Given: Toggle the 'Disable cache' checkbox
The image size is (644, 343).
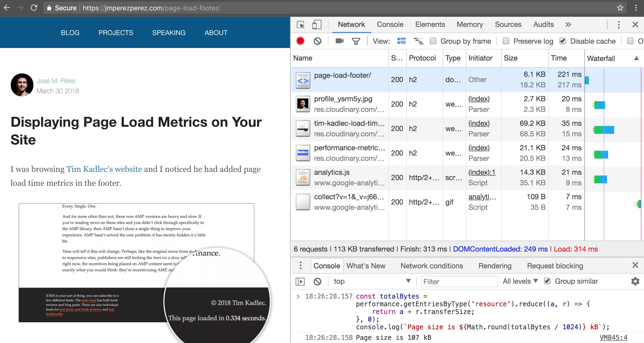Looking at the screenshot, I should pyautogui.click(x=563, y=41).
